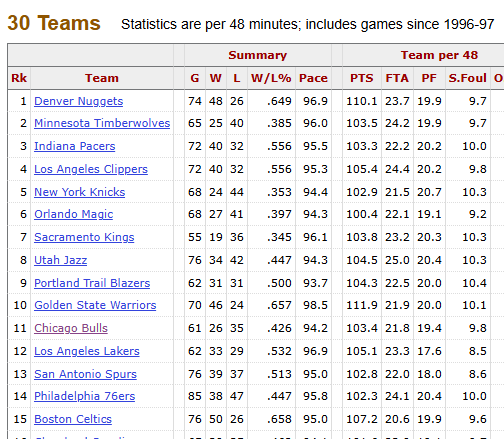Sort by the PTS column header
Screen dimensions: 504x439
tap(362, 78)
